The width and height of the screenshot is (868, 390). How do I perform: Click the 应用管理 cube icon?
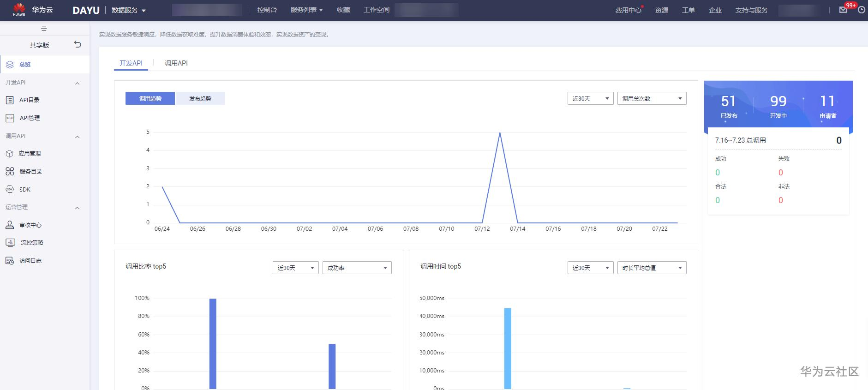(x=9, y=154)
